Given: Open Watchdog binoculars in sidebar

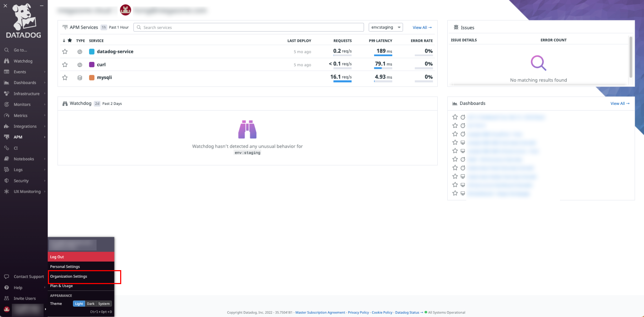Looking at the screenshot, I should click(x=6, y=61).
